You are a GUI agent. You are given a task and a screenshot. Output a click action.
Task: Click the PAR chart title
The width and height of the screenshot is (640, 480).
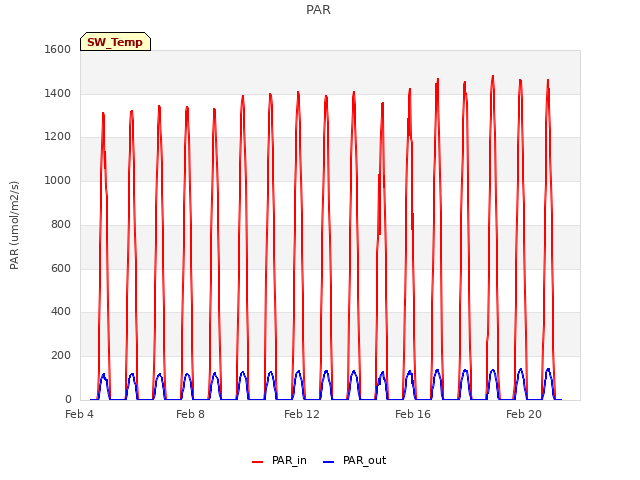318,9
